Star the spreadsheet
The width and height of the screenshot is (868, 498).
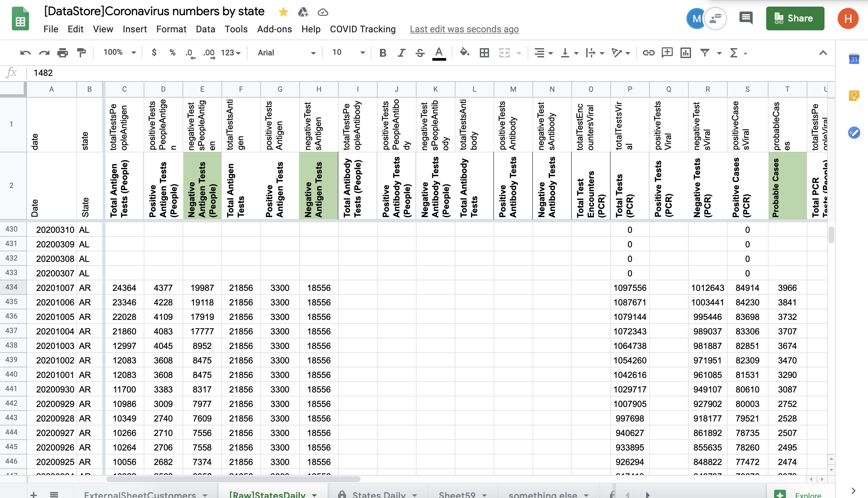tap(283, 12)
